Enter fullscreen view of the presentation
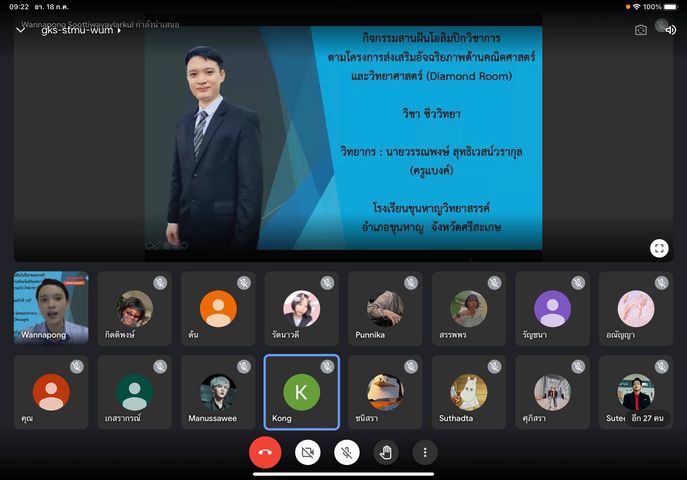Screen dimensions: 687x480 click(x=659, y=248)
